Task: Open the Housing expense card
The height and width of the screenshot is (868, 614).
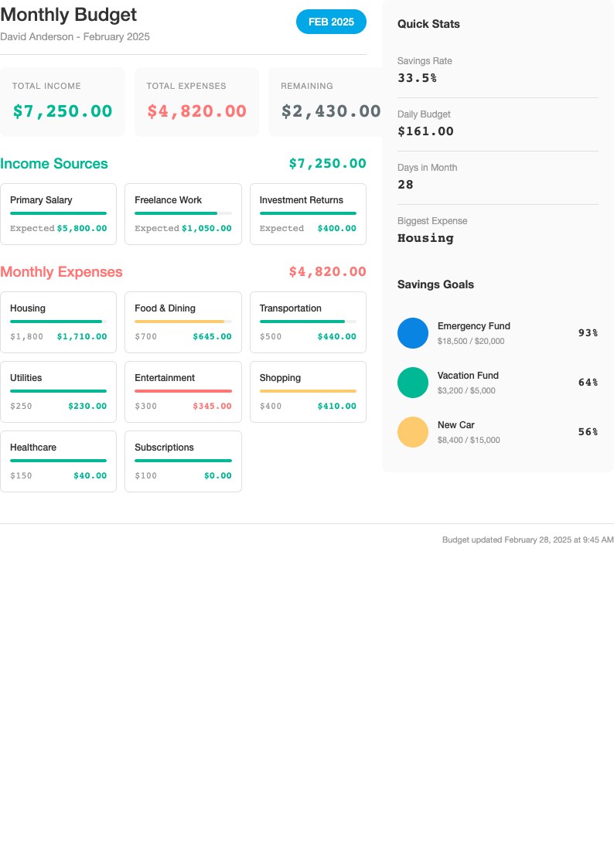Action: [x=58, y=322]
